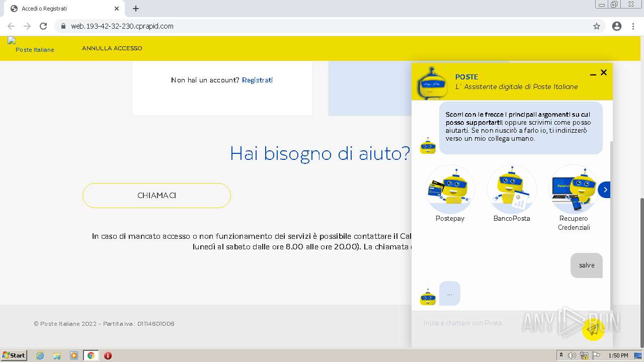The image size is (644, 362).
Task: Reload the page in Chrome
Action: point(43,26)
